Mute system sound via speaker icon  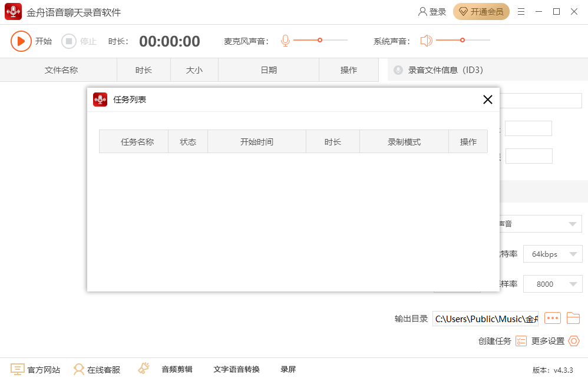coord(426,41)
